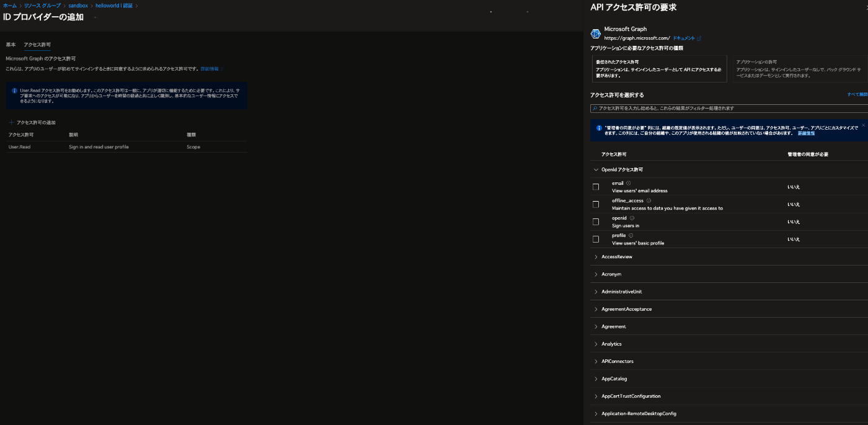Expand the AppCertTrustConfiguration permission group

tap(596, 396)
